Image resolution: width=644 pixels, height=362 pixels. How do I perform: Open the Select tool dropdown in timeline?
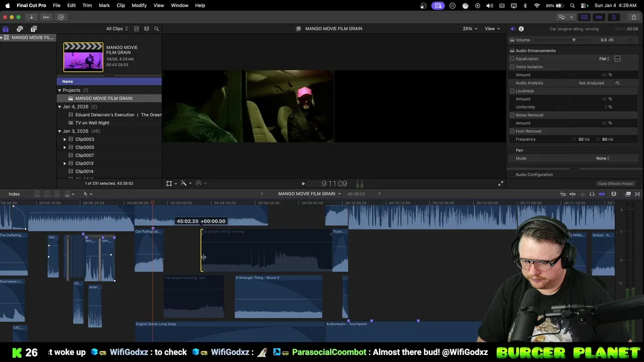88,194
